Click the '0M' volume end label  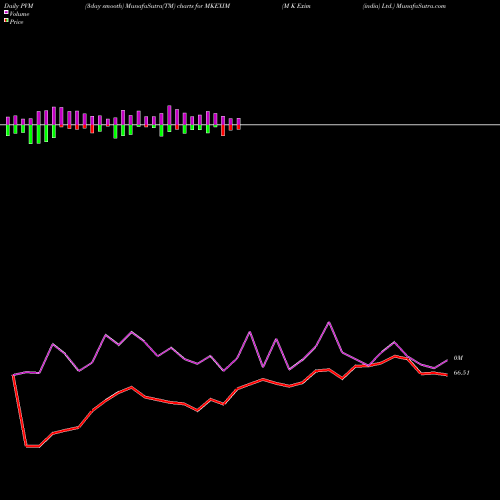pos(458,358)
